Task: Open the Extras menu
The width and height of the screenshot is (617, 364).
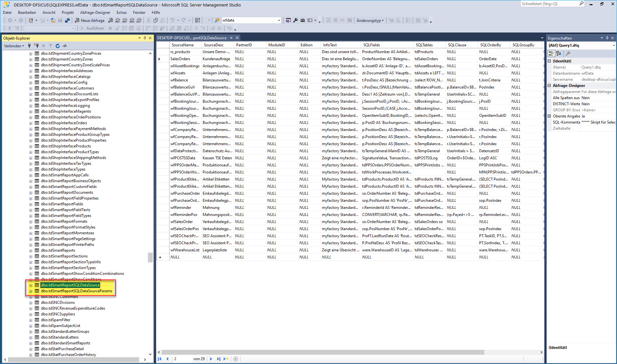Action: click(121, 13)
